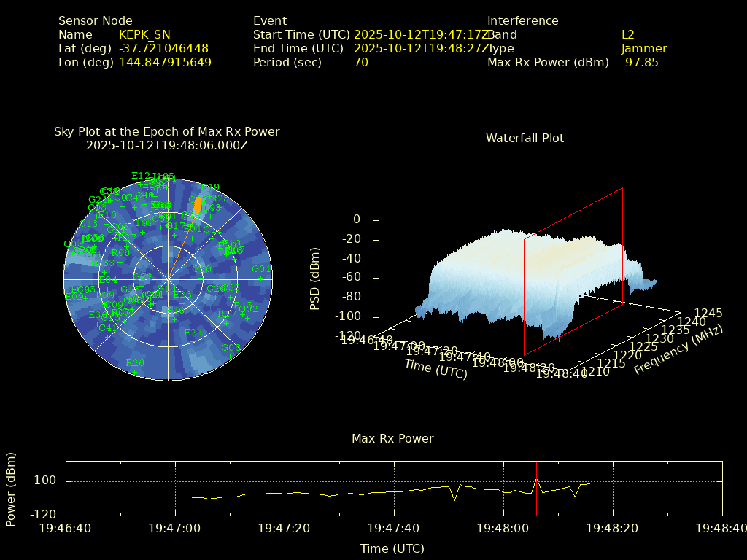Click the power peak on the timeline
This screenshot has height=560, width=747.
click(x=536, y=479)
